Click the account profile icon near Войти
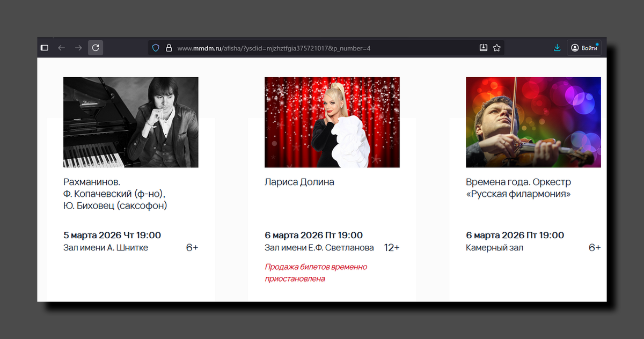644x339 pixels. point(574,47)
